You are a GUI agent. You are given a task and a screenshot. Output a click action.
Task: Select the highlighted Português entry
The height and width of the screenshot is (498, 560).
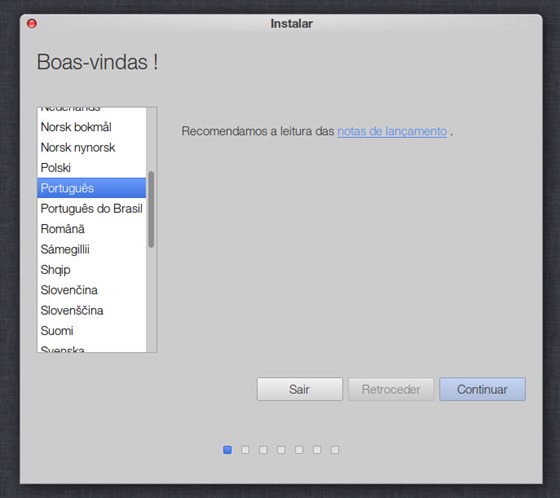click(91, 188)
